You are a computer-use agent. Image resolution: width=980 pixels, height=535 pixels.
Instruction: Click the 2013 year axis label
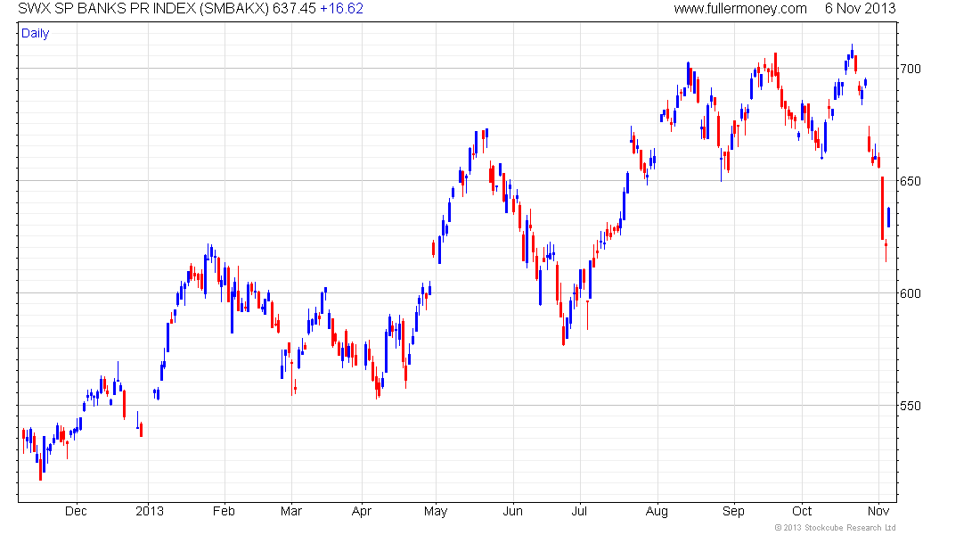click(x=150, y=511)
